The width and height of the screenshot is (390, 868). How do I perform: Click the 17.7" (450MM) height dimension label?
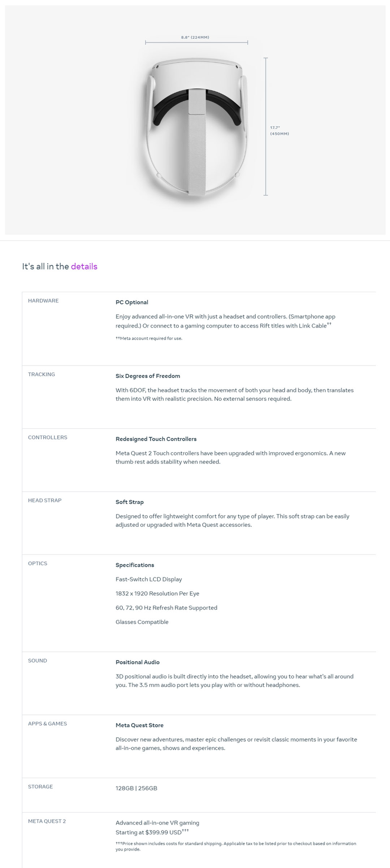279,130
